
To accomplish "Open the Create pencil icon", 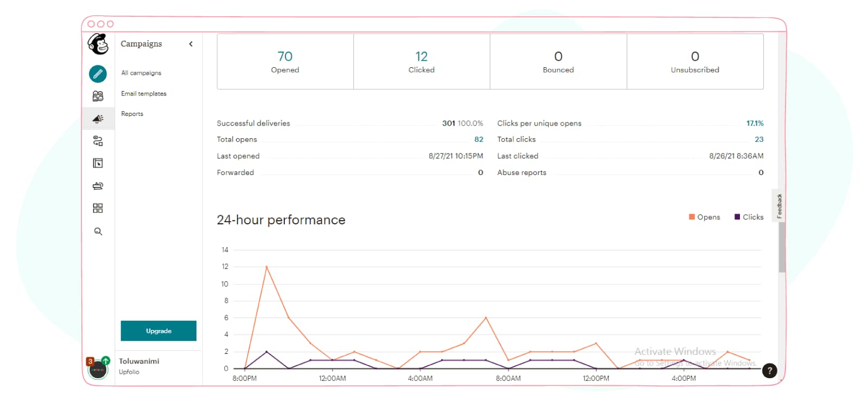I will coord(98,73).
